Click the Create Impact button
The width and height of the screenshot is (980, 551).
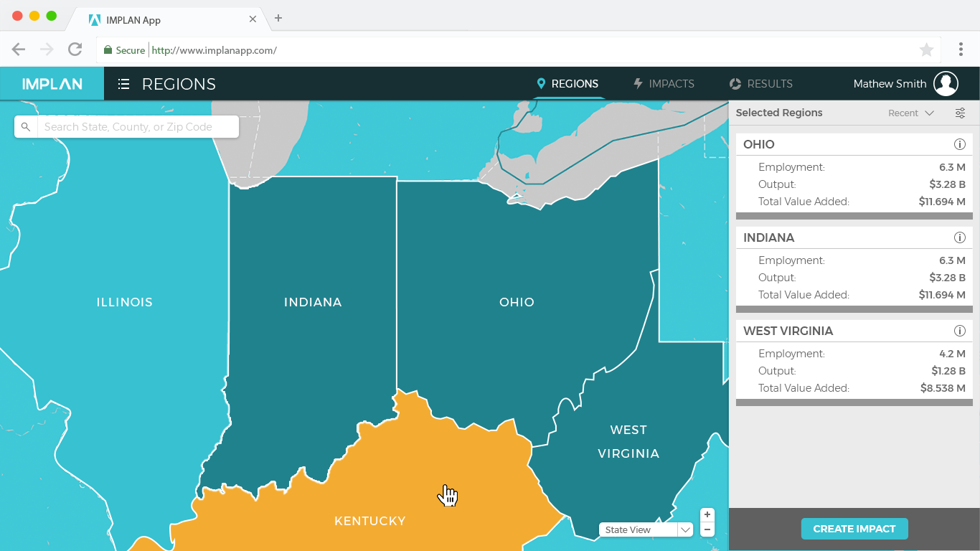tap(854, 529)
